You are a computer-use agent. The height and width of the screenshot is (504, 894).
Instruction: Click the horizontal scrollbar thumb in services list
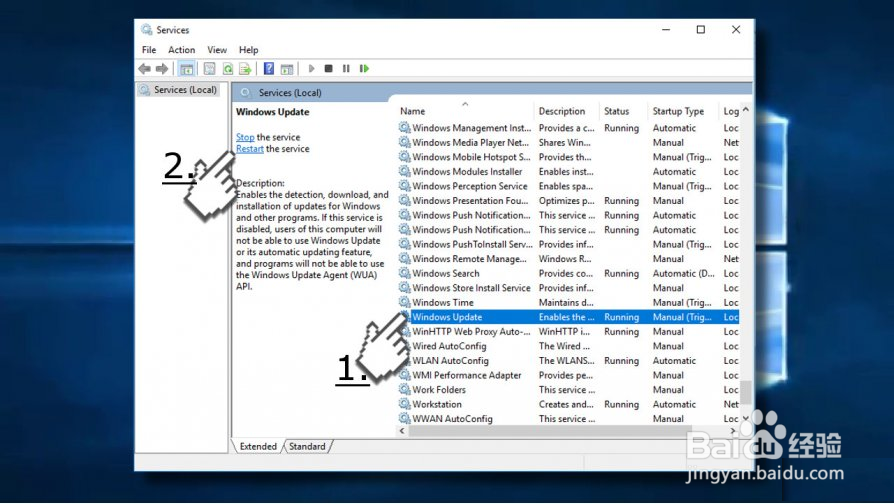tap(550, 431)
